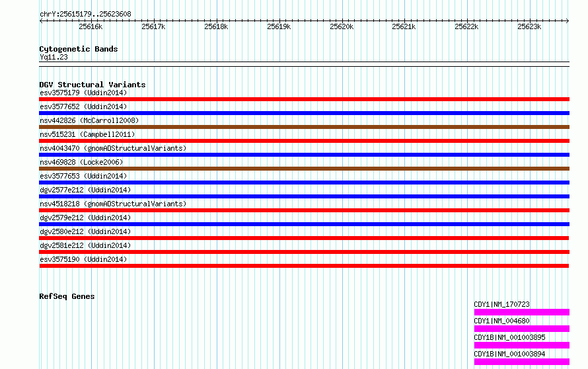
Task: Click the CDY1|NM_004680 magenta gene bar
Action: [522, 329]
